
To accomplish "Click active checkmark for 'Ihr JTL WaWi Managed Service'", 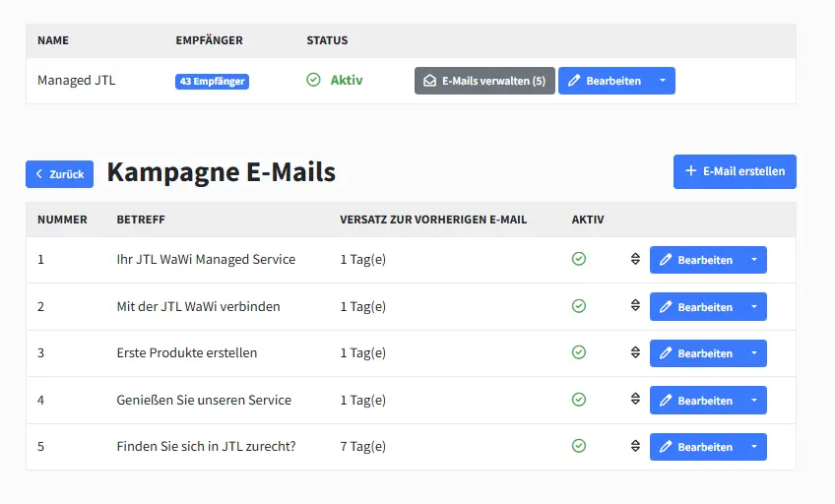I will click(x=579, y=259).
